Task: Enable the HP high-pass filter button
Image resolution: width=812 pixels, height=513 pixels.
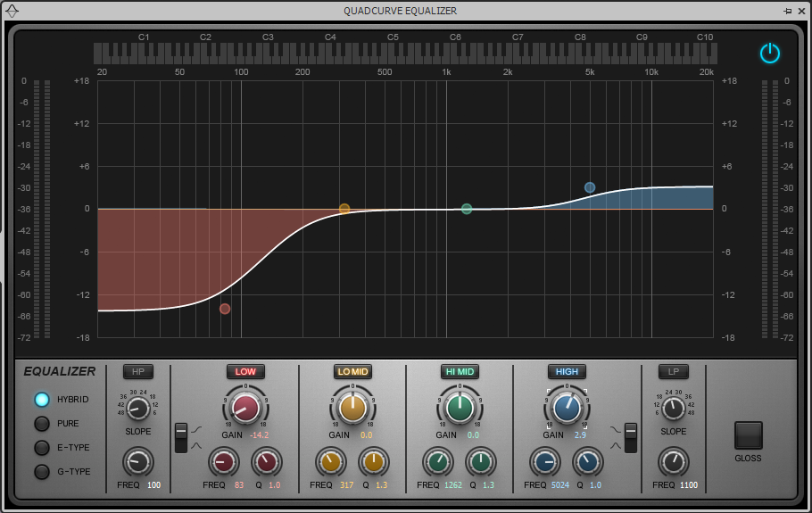Action: [x=137, y=372]
